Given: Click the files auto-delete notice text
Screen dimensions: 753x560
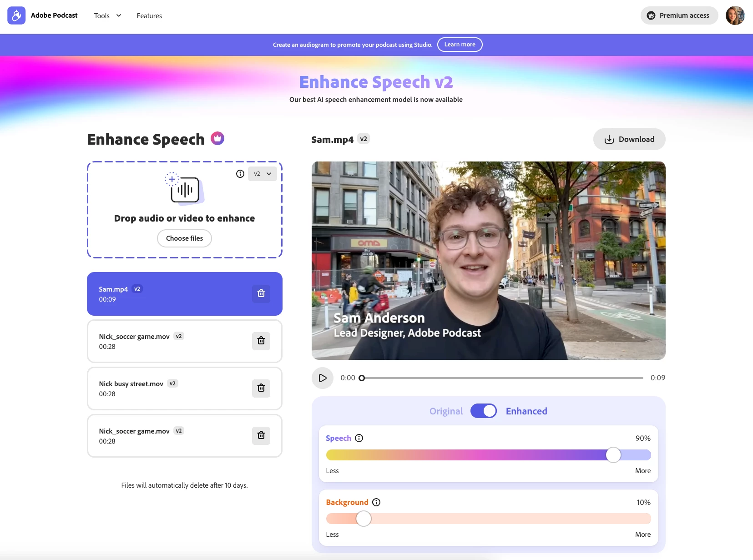Looking at the screenshot, I should [x=184, y=485].
